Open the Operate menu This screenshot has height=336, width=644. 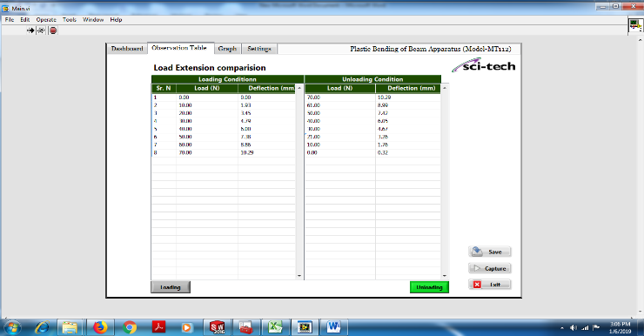tap(46, 19)
